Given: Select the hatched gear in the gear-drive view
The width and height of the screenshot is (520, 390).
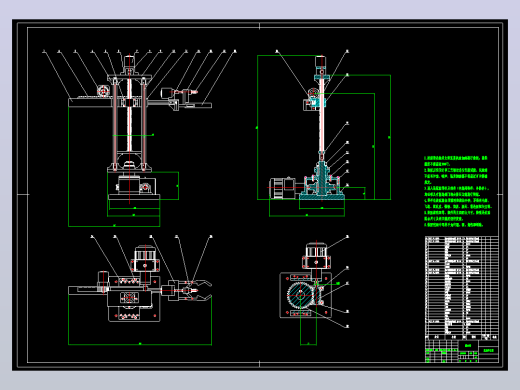Looking at the screenshot, I should coord(301,295).
